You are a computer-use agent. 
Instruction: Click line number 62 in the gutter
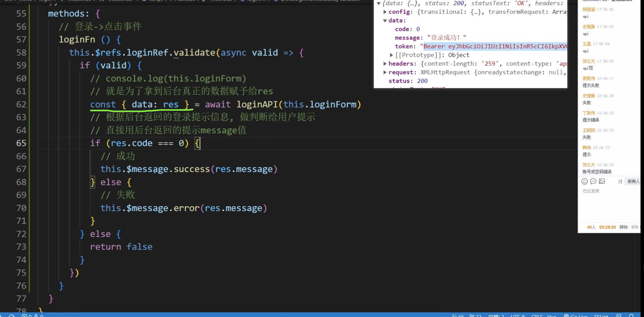click(x=21, y=105)
